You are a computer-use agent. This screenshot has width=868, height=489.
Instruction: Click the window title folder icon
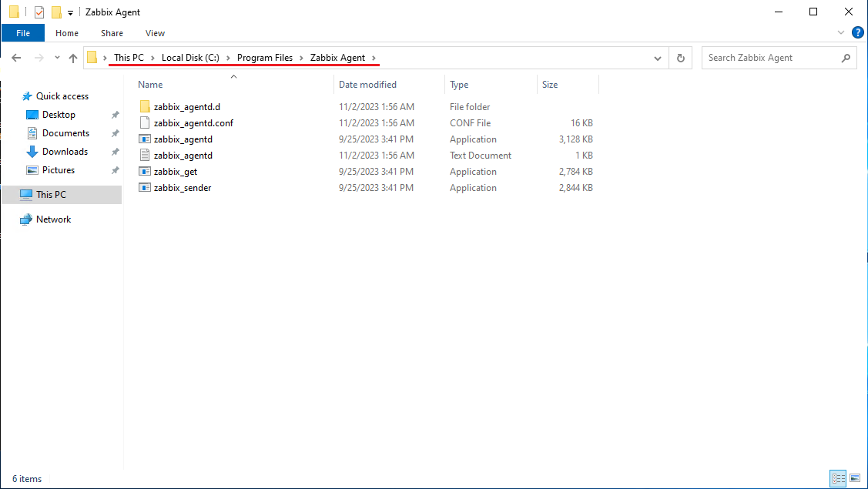pyautogui.click(x=15, y=12)
